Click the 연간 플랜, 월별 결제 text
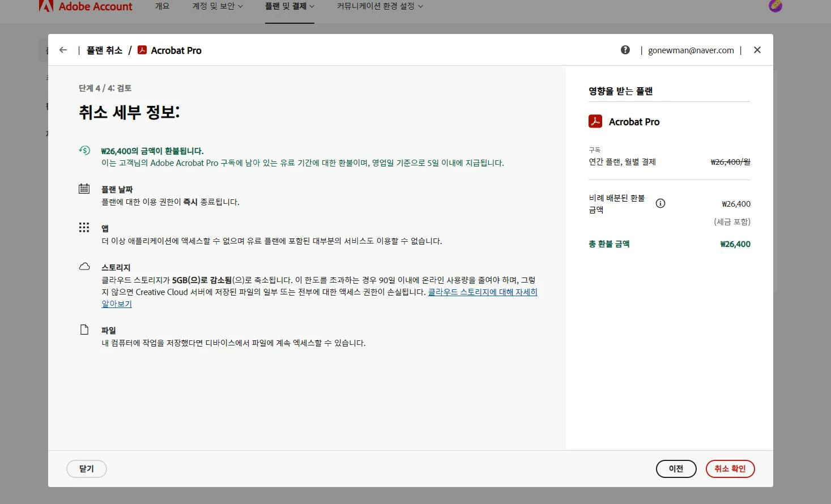Screen dimensions: 831x504 (x=622, y=162)
